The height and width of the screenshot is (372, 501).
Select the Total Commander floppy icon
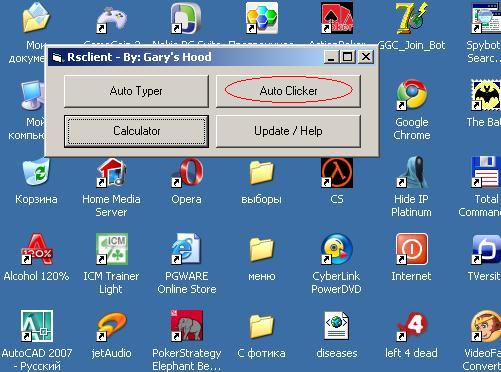pos(486,172)
